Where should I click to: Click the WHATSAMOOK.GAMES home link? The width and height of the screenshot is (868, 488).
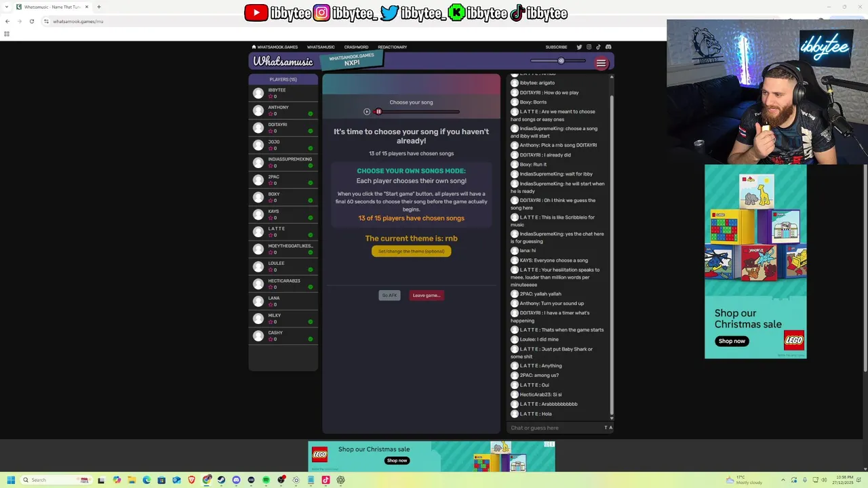pyautogui.click(x=275, y=47)
